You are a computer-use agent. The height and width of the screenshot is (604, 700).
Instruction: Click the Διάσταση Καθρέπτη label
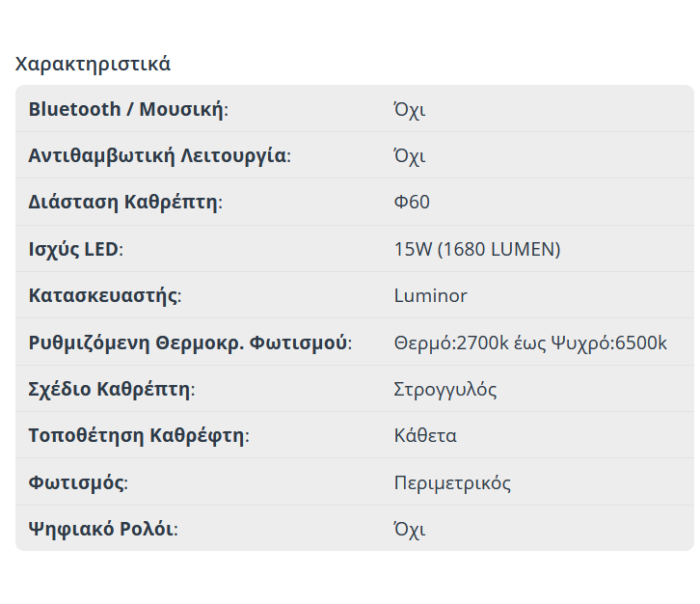tap(125, 203)
